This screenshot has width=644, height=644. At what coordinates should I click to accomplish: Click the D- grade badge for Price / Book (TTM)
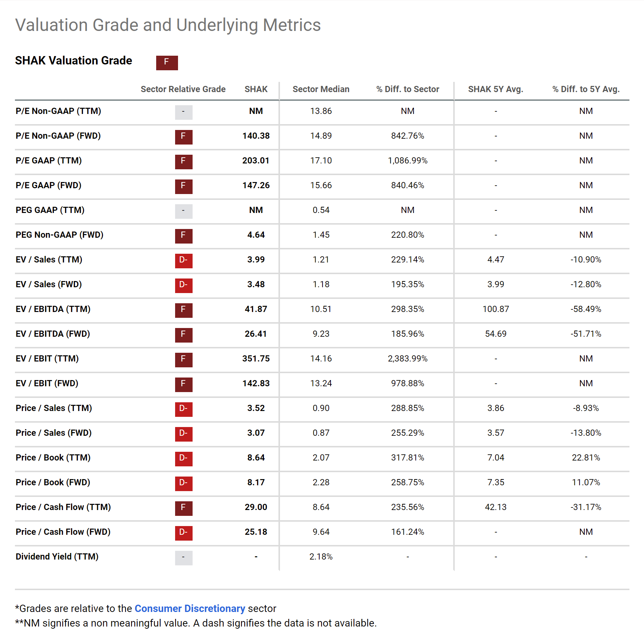[183, 459]
